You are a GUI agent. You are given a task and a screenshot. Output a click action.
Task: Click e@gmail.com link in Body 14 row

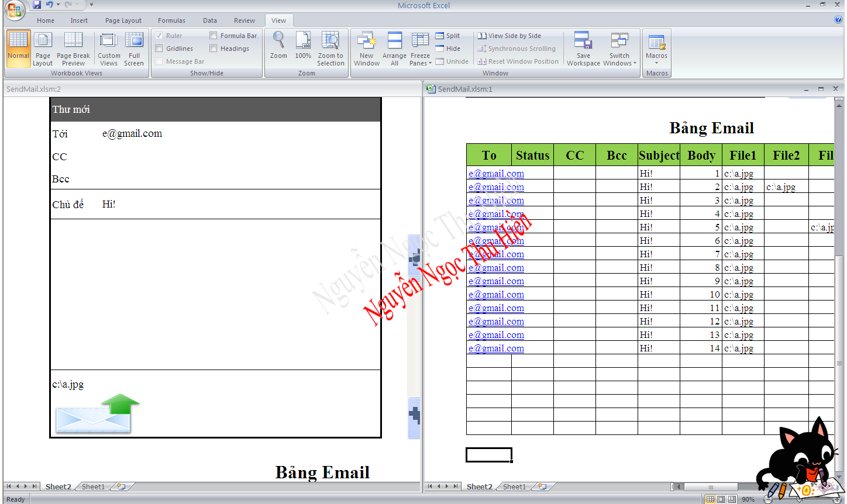[496, 348]
